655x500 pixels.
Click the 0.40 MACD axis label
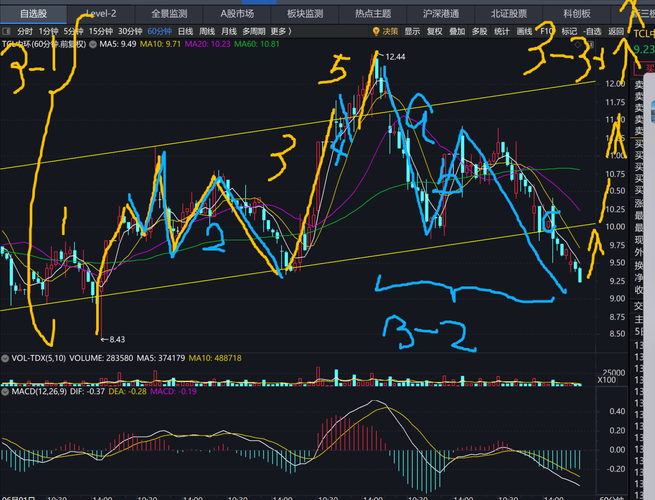pyautogui.click(x=617, y=411)
